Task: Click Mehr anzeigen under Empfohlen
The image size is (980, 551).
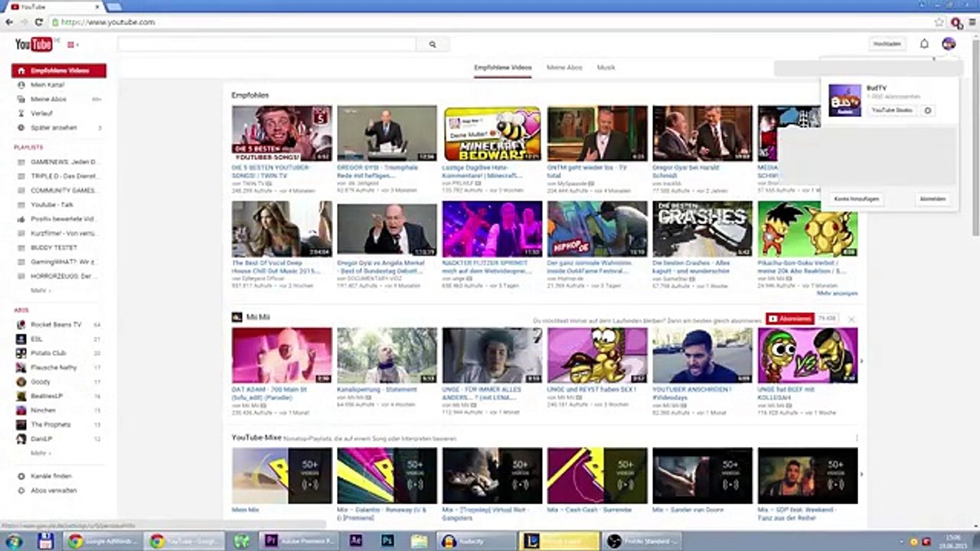Action: point(837,293)
